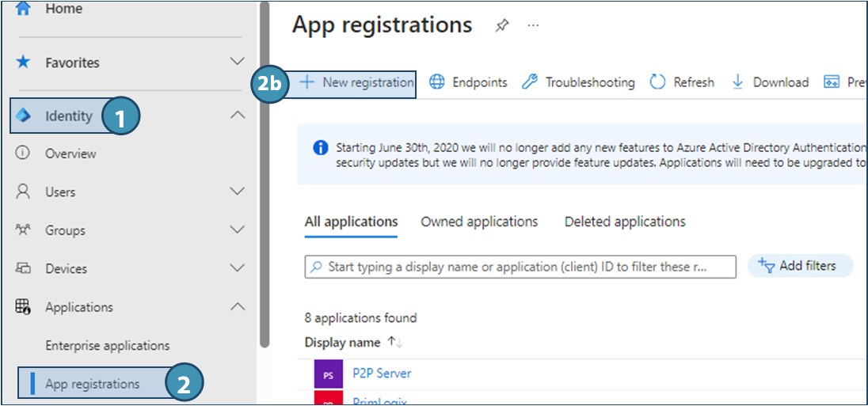Screen dimensions: 868x406
Task: Expand the Users section chevron
Action: (237, 192)
